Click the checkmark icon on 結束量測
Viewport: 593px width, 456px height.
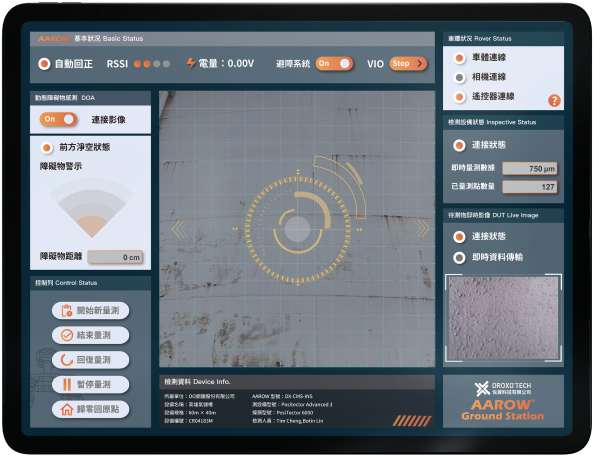click(67, 335)
